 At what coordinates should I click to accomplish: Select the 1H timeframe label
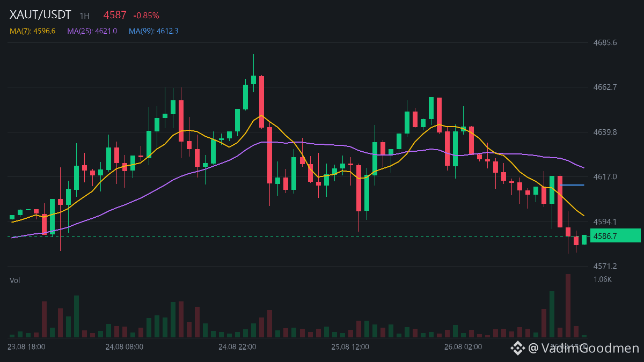click(x=84, y=16)
